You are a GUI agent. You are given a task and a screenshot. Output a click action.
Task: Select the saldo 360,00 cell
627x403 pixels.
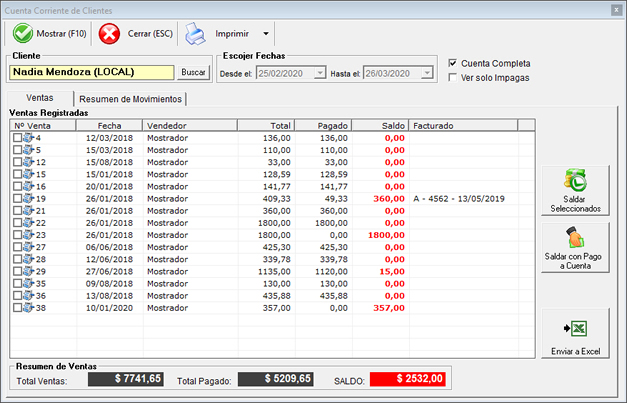point(389,199)
